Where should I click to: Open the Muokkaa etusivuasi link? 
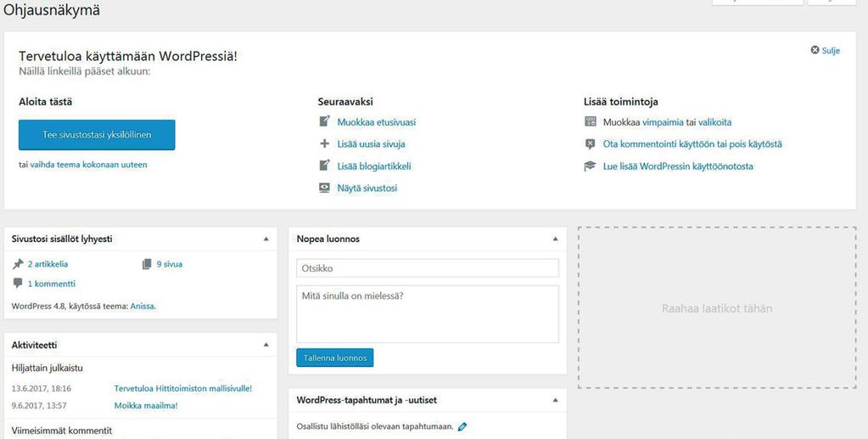click(377, 122)
